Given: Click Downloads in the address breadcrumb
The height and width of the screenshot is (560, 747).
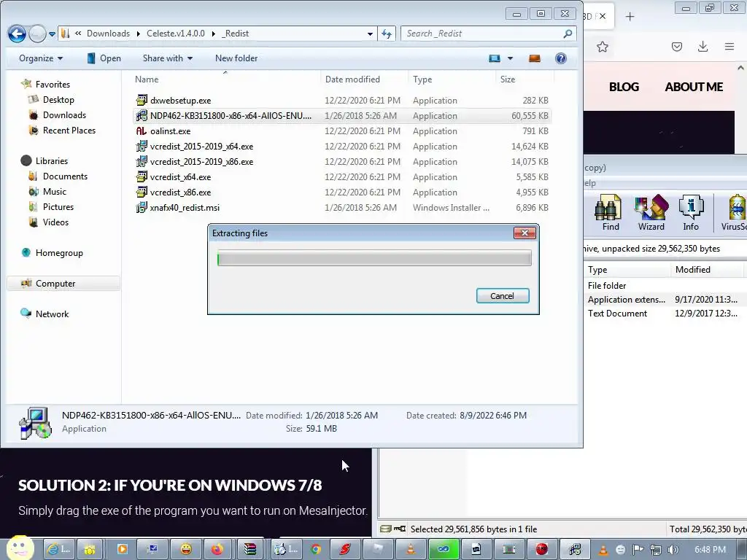Looking at the screenshot, I should (x=108, y=34).
